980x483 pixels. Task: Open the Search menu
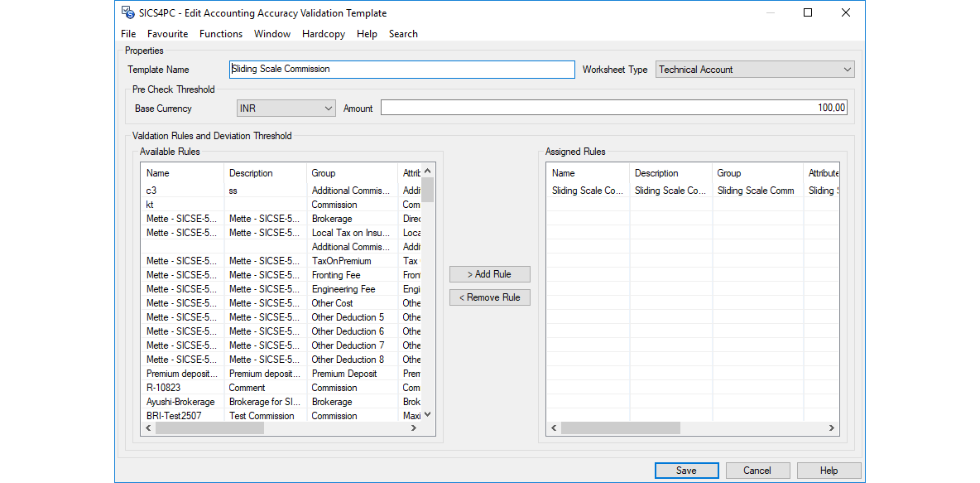403,34
